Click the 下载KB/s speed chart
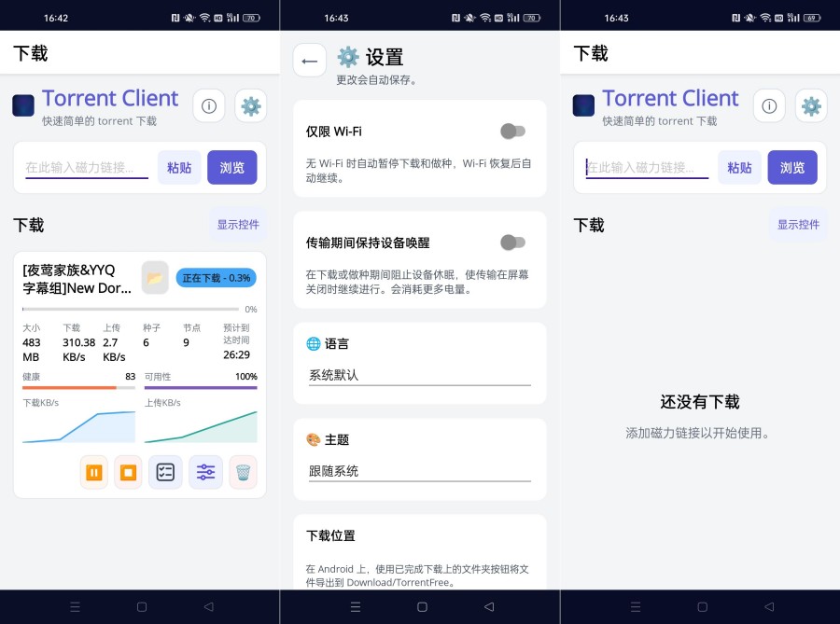Viewport: 840px width, 624px height. point(78,426)
